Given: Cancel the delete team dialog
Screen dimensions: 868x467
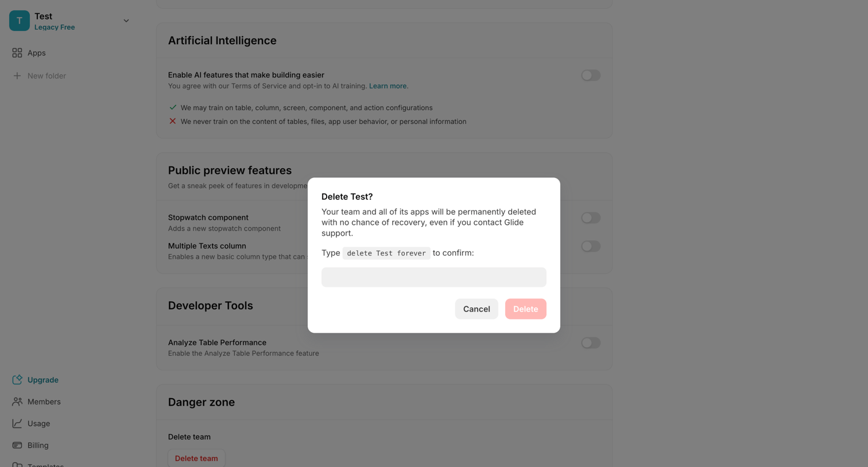Looking at the screenshot, I should pos(476,309).
